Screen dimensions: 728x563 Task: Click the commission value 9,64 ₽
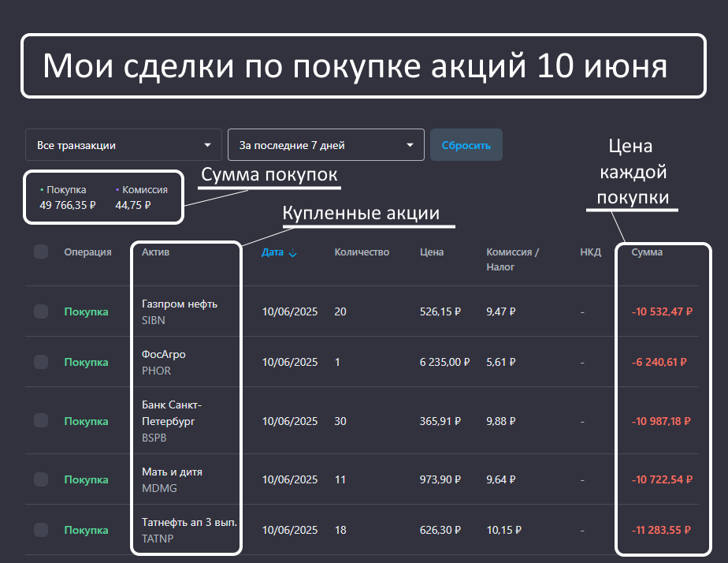pyautogui.click(x=501, y=480)
